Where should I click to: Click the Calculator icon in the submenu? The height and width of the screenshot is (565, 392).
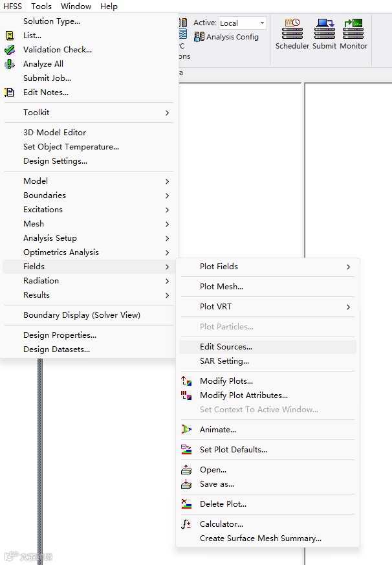pyautogui.click(x=186, y=524)
